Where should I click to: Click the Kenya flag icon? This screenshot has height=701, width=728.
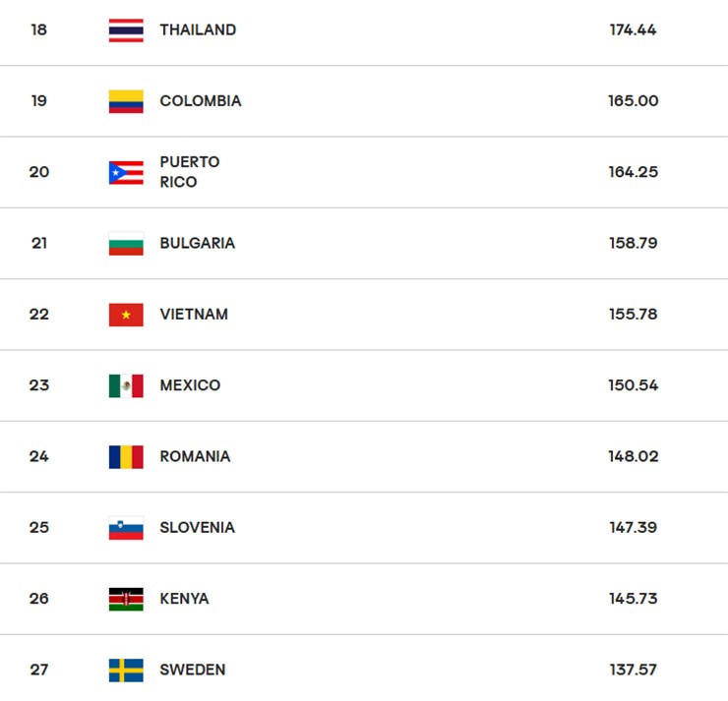(126, 599)
